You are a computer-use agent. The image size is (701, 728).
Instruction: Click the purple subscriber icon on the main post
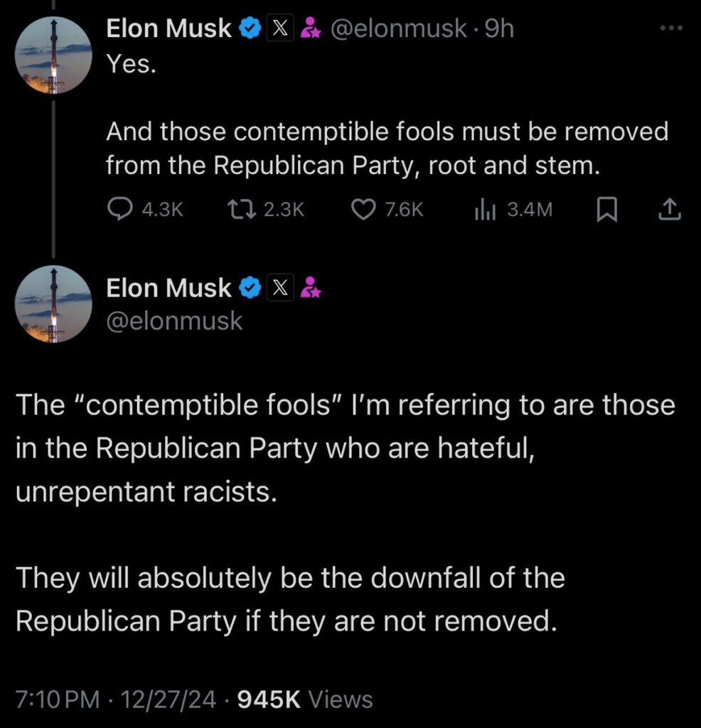point(310,288)
